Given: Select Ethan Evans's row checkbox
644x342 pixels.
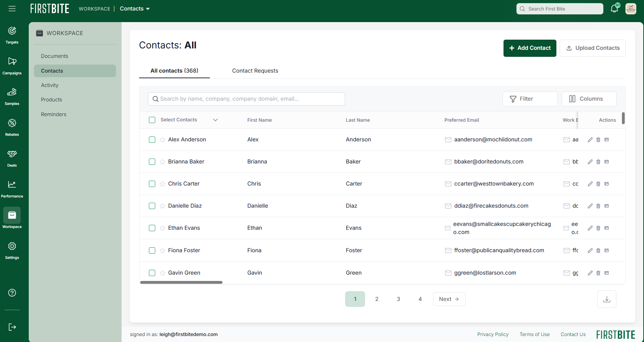Looking at the screenshot, I should (152, 228).
